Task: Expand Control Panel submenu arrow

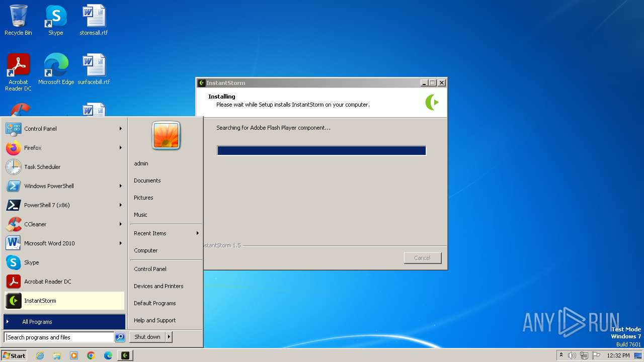Action: [x=121, y=129]
